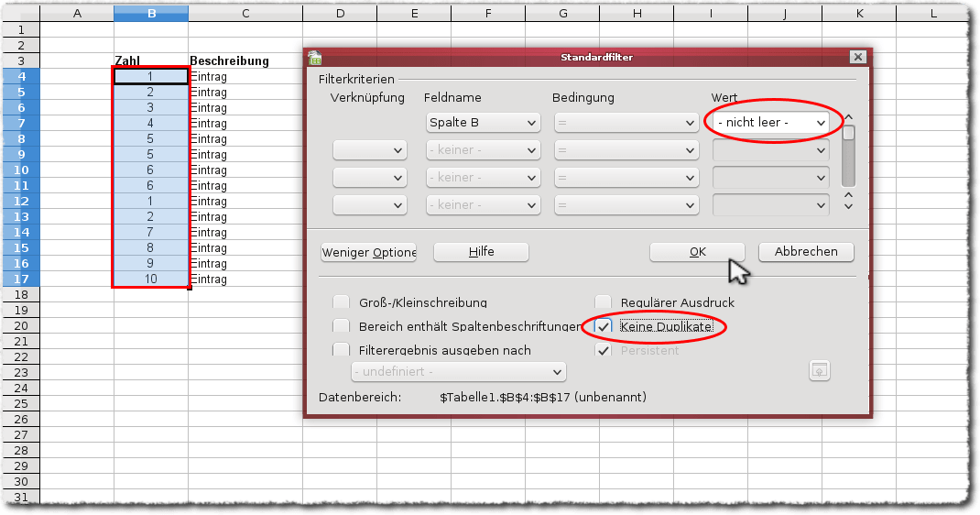Open the Verknüpfung dropdown in second criteria row

370,150
